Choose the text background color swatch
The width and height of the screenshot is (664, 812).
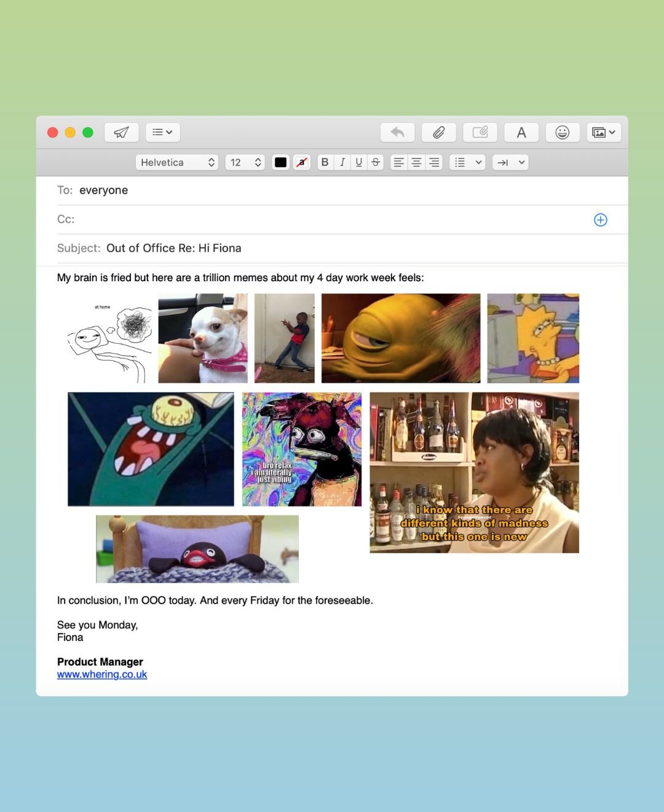(301, 162)
